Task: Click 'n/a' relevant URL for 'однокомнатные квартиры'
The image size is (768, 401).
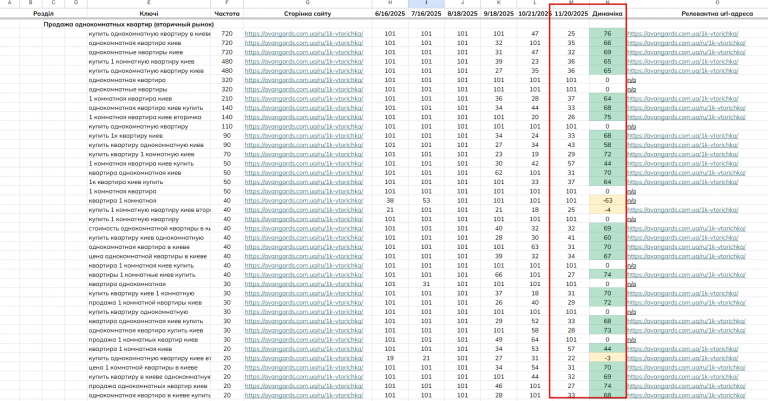Action: 632,90
